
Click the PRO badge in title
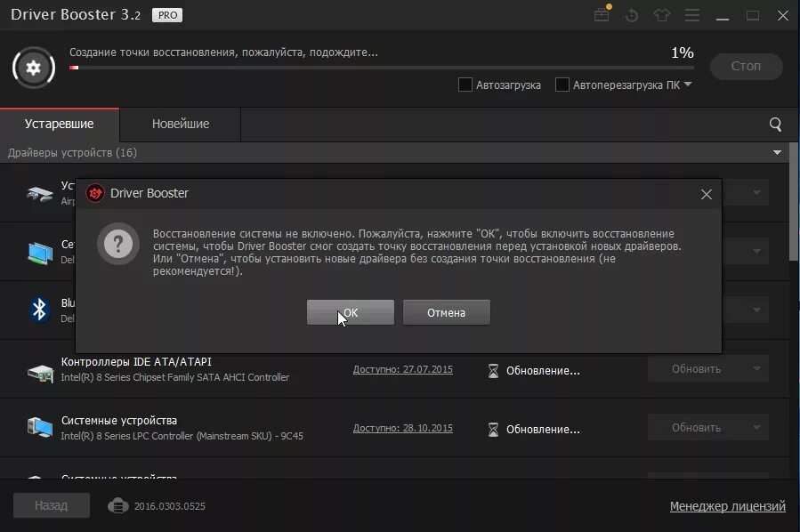coord(167,15)
